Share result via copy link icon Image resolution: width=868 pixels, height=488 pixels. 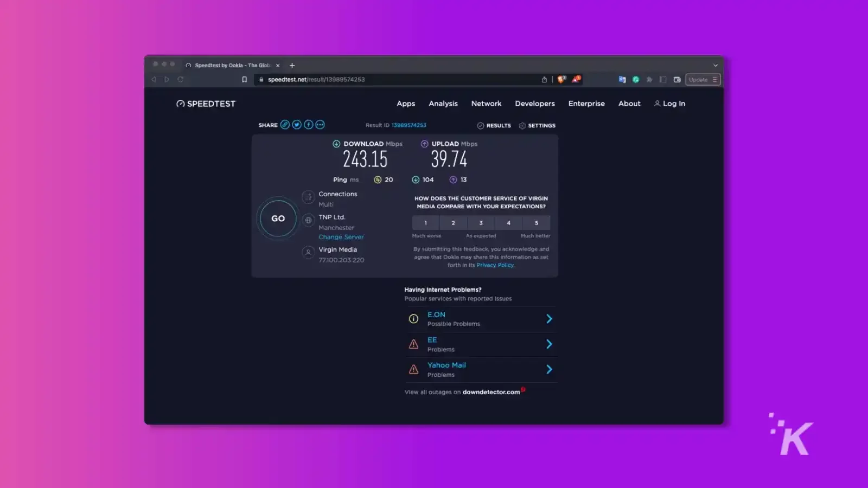pos(285,125)
